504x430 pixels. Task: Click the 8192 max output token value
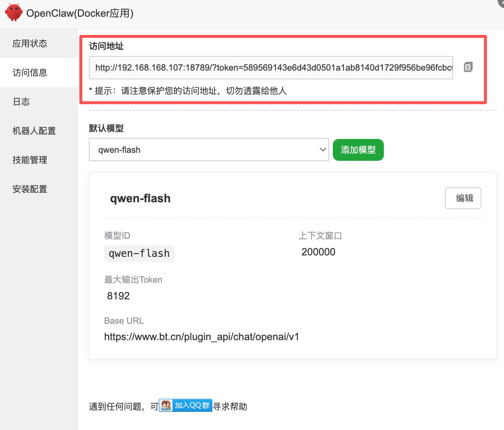pos(118,296)
